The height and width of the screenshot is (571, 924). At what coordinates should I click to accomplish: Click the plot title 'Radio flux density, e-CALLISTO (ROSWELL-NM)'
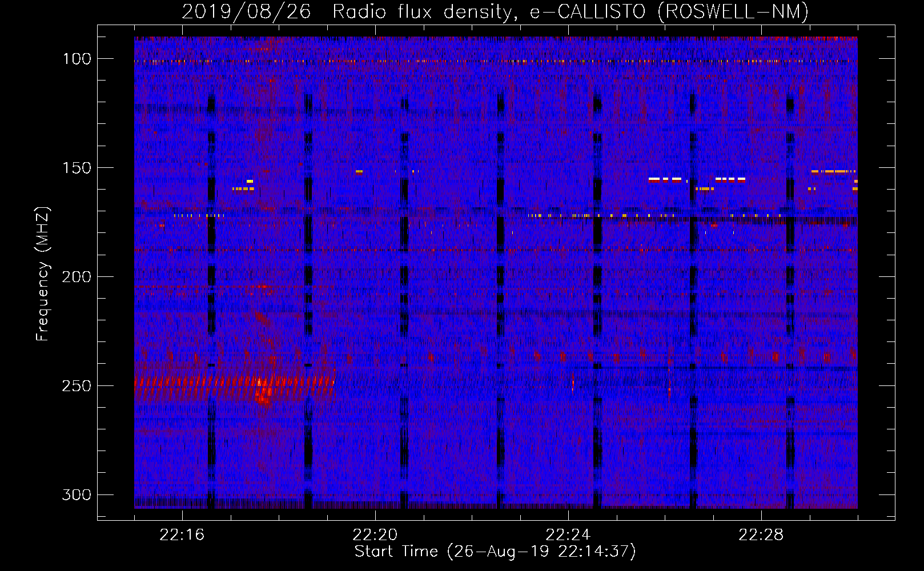point(571,11)
